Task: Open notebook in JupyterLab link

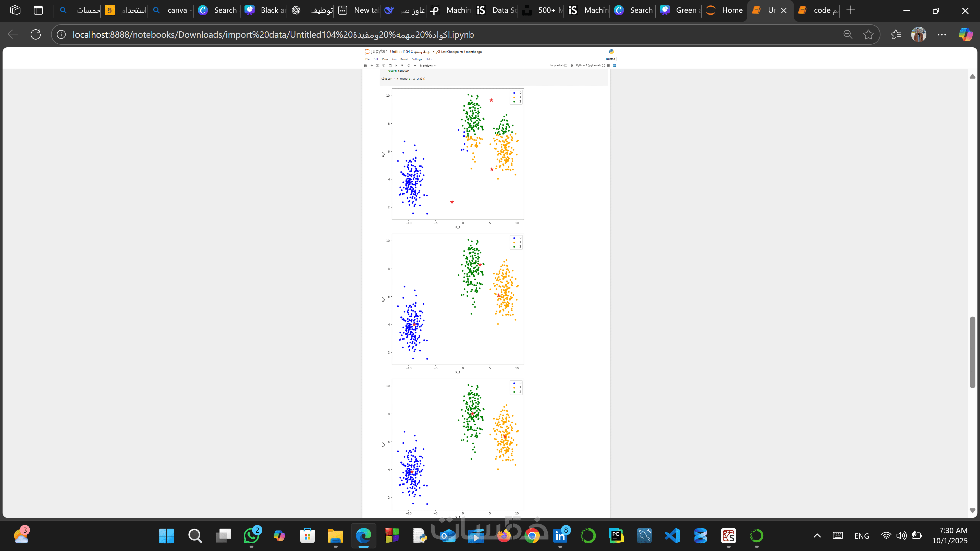Action: click(x=558, y=65)
